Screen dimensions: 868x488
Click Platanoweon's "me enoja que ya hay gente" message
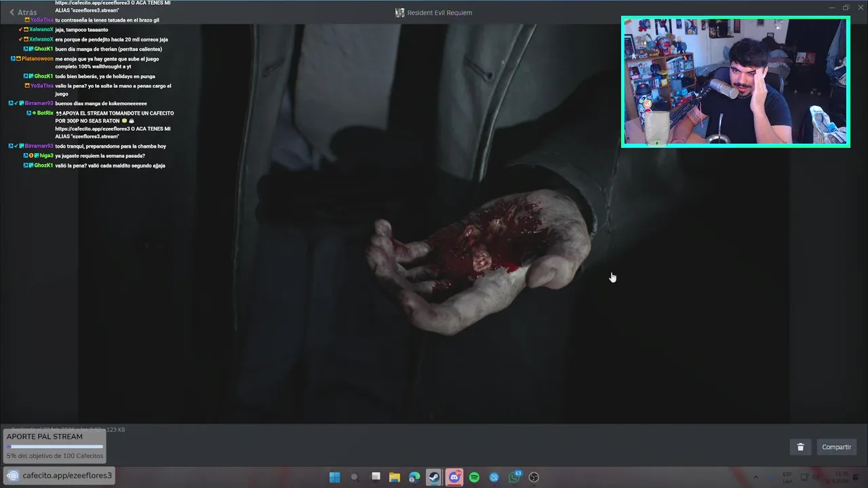107,62
